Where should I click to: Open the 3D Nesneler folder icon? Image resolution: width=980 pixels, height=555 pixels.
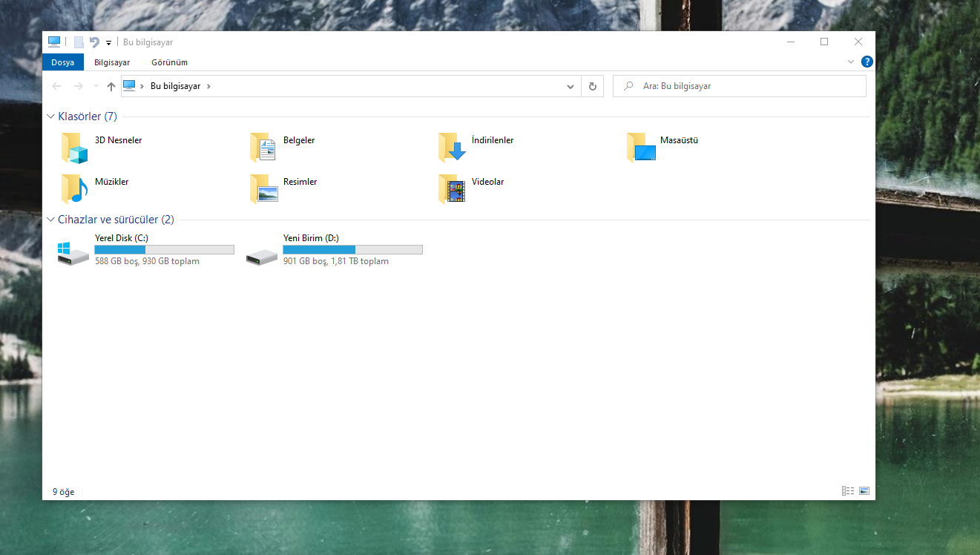[74, 148]
